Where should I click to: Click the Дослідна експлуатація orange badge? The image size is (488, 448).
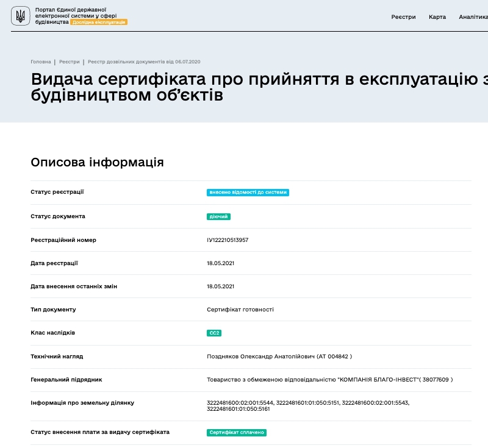(99, 22)
